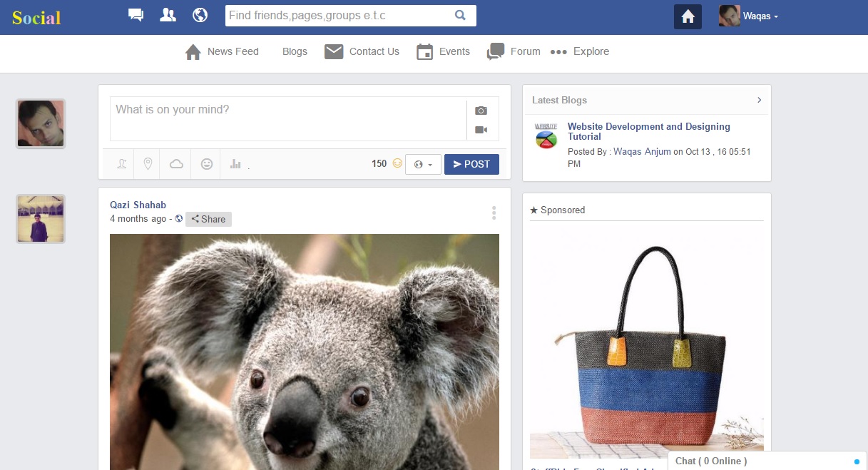
Task: Share Qazi Shahab's post
Action: (208, 219)
